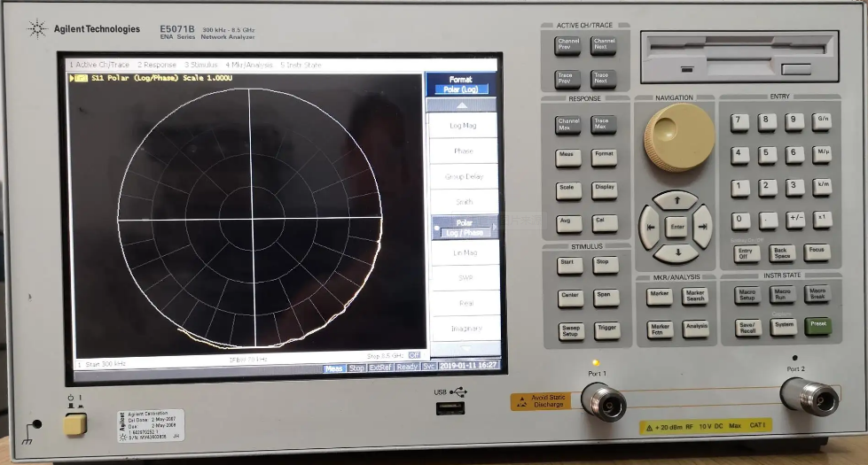Expand the Polar submenu arrow
Screen dimensions: 868x465
[493, 228]
